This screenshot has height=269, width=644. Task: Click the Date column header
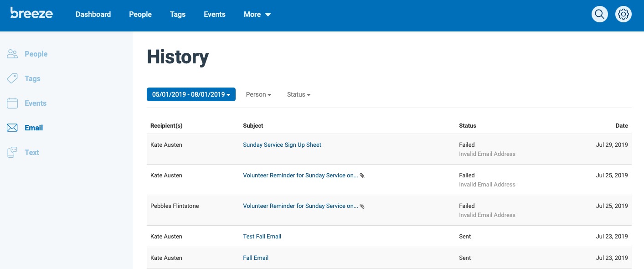[x=622, y=126]
